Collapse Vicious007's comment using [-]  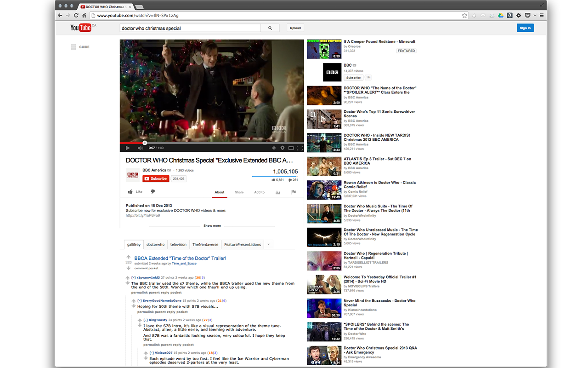(152, 353)
